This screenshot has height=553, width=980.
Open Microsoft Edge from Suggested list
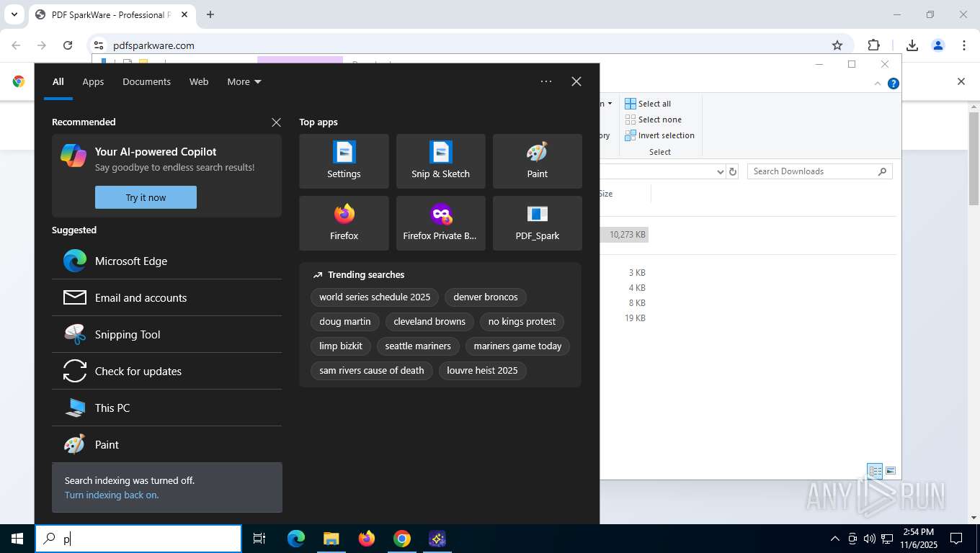click(x=166, y=261)
